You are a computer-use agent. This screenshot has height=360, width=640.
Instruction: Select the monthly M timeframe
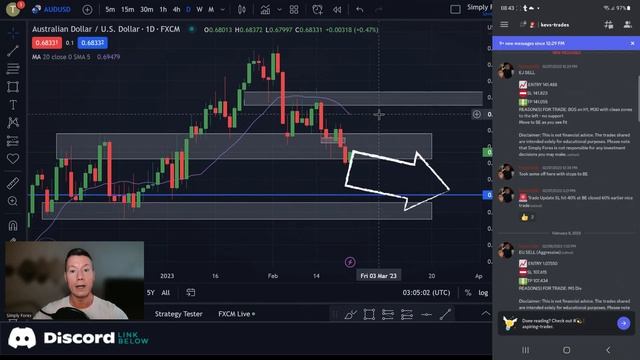click(211, 9)
